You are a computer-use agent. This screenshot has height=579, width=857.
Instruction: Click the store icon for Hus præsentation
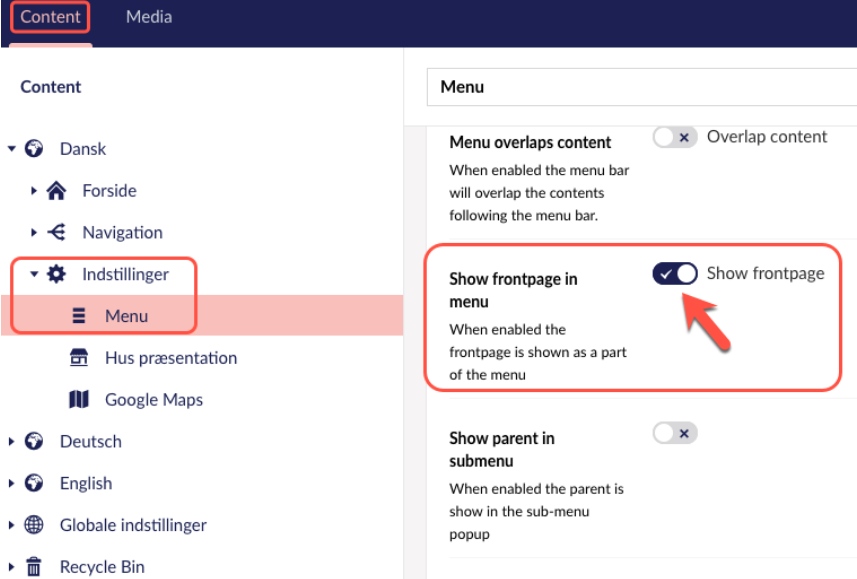tap(79, 358)
